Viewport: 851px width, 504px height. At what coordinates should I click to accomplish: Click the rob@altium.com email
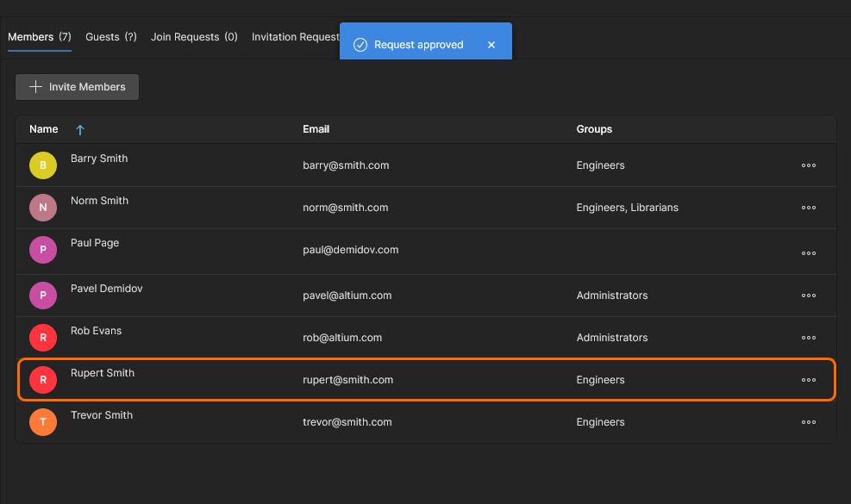coord(342,338)
